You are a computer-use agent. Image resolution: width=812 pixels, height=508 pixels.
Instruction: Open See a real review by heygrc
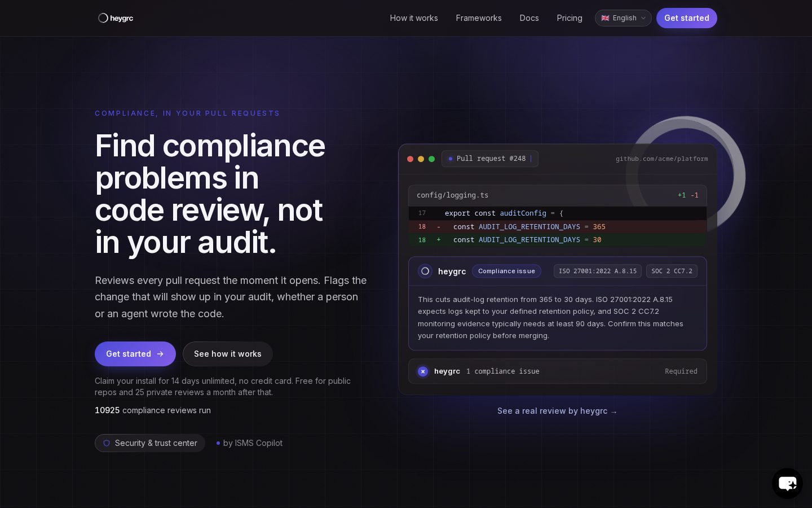pyautogui.click(x=557, y=411)
